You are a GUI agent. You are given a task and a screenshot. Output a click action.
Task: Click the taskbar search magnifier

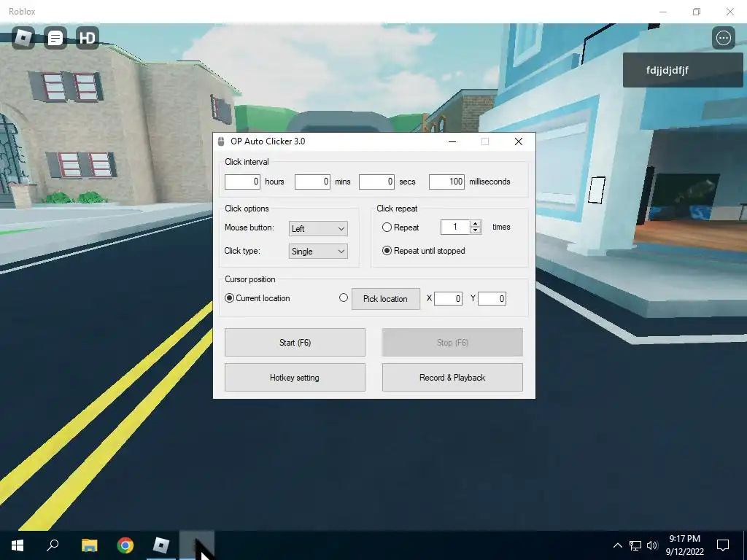point(53,545)
